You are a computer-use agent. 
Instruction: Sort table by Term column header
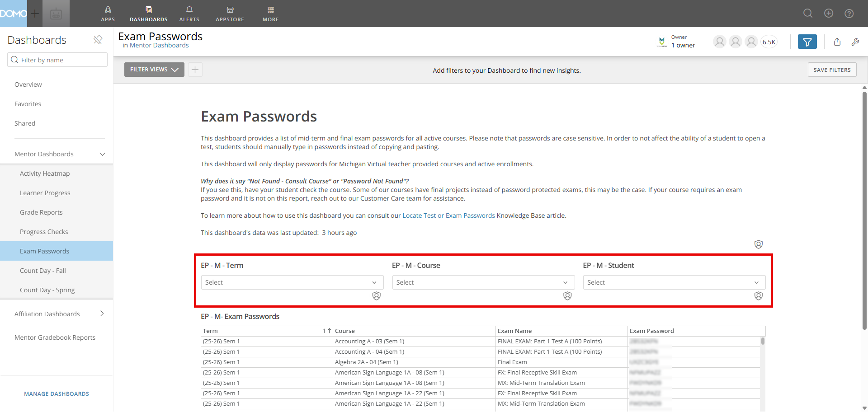tap(267, 331)
